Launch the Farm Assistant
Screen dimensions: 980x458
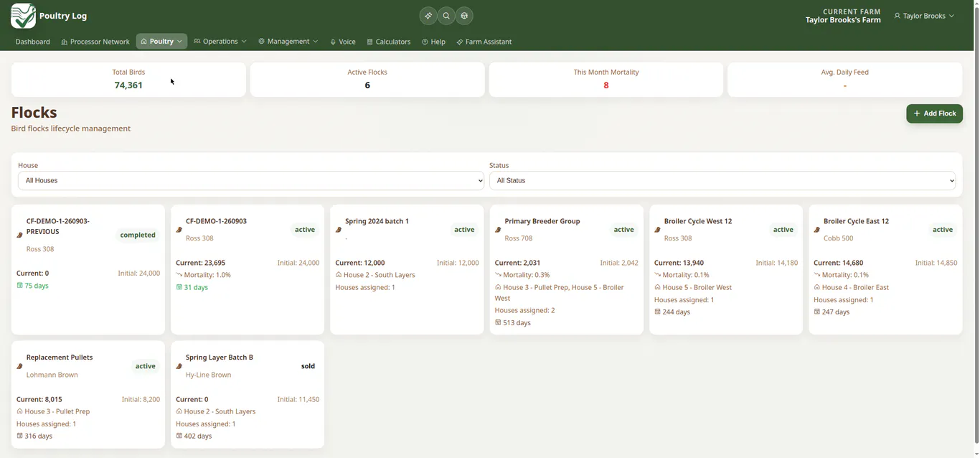pyautogui.click(x=484, y=42)
